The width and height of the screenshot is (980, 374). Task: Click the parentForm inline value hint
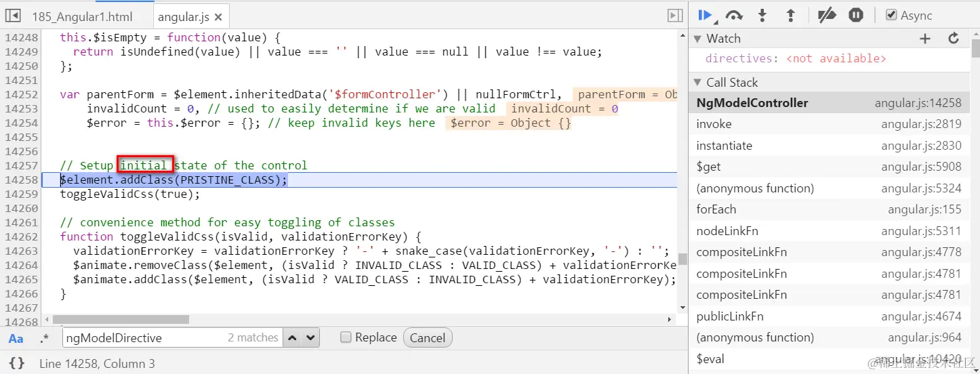(x=625, y=94)
